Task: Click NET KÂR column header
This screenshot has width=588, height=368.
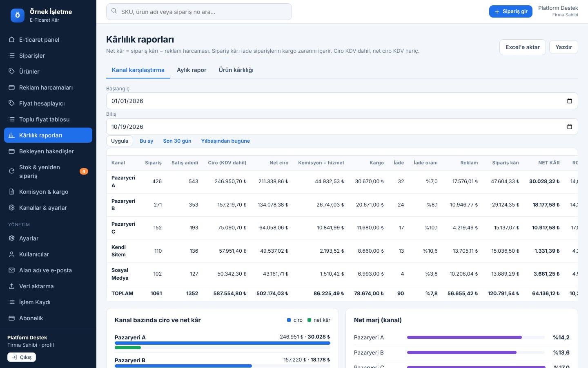Action: point(549,163)
